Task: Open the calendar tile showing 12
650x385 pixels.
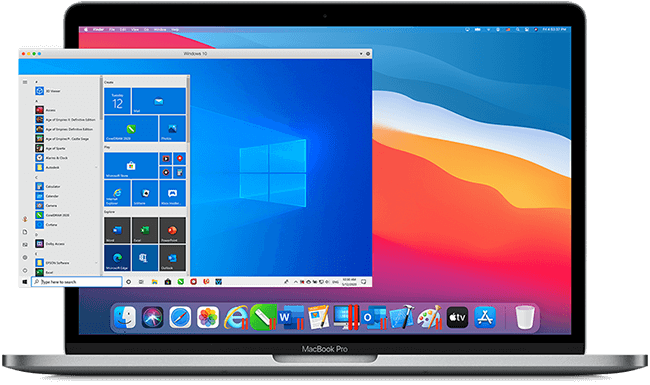Action: [117, 101]
